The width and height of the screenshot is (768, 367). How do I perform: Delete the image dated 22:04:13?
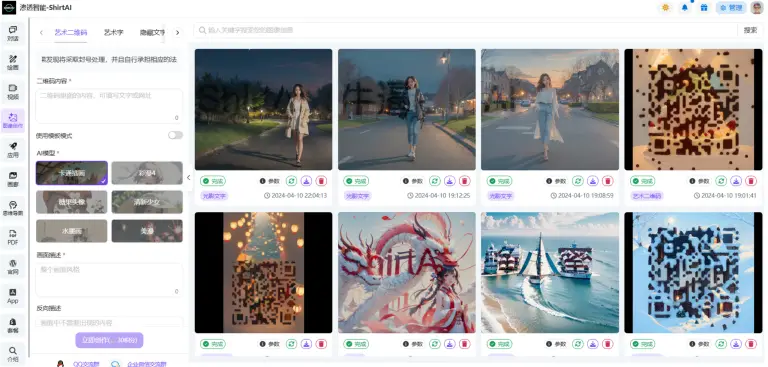click(x=321, y=181)
